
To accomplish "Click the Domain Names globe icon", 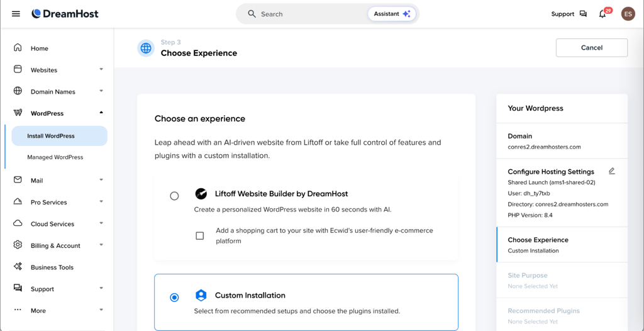I will (x=18, y=91).
